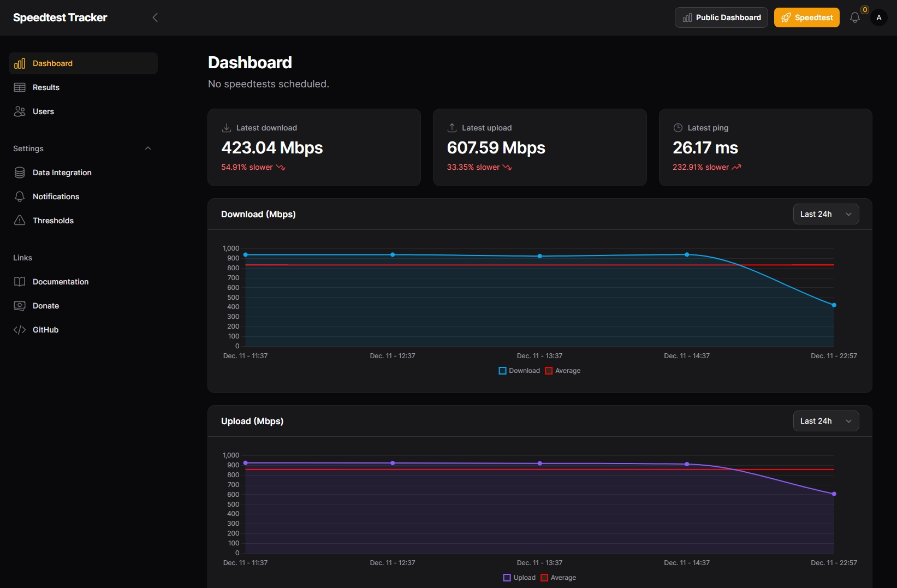This screenshot has height=588, width=897.
Task: Switch to the Results page
Action: pyautogui.click(x=46, y=87)
